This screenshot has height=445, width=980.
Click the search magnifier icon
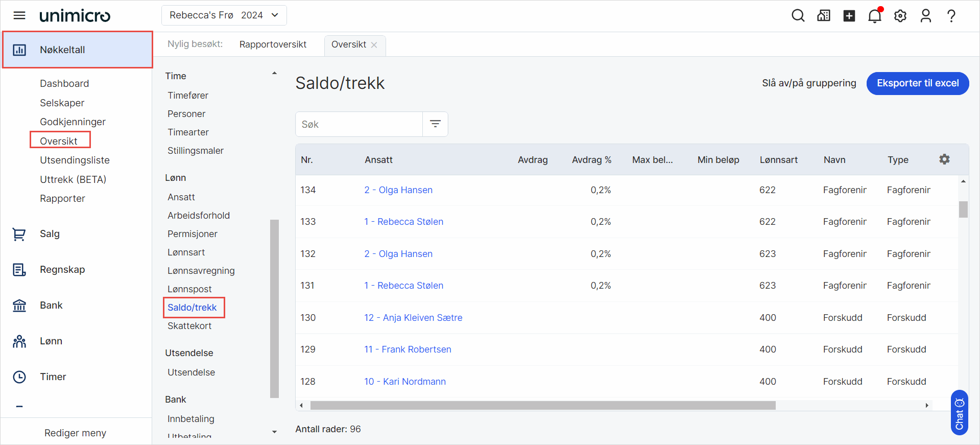798,16
